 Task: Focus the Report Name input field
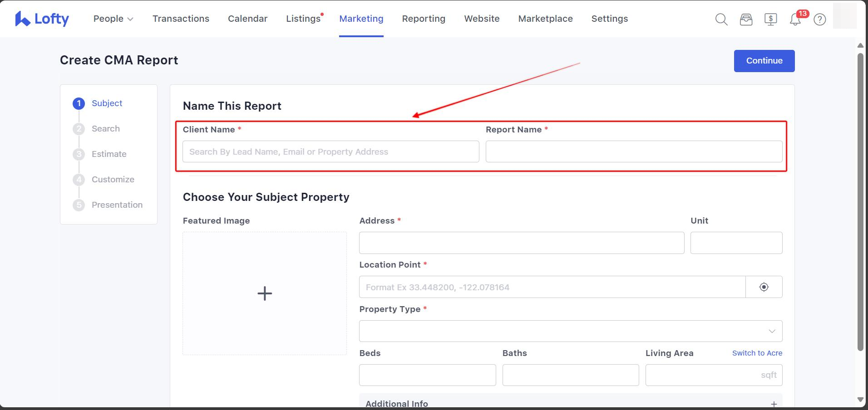pyautogui.click(x=633, y=151)
